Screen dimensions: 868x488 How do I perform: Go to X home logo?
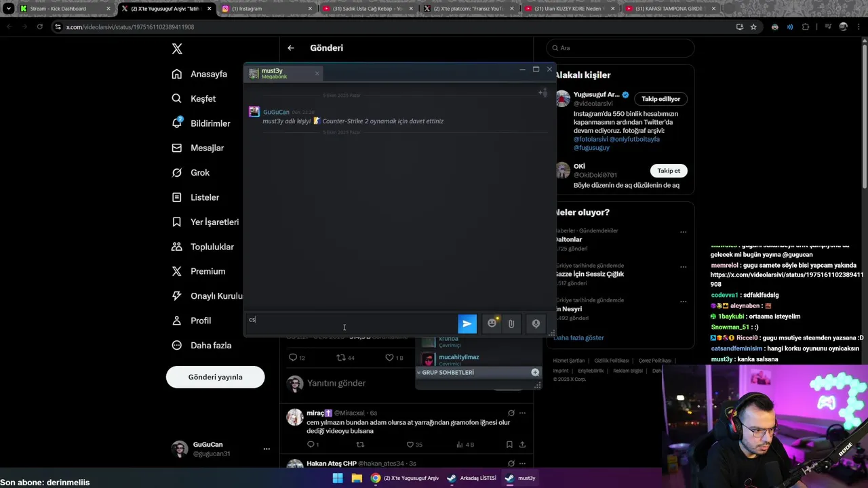(x=177, y=49)
